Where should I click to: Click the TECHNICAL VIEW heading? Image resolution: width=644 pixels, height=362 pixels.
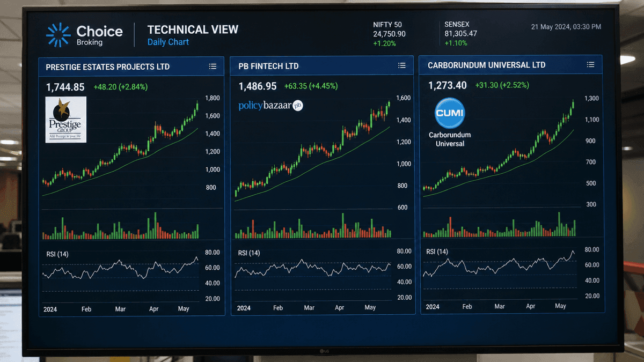point(193,30)
